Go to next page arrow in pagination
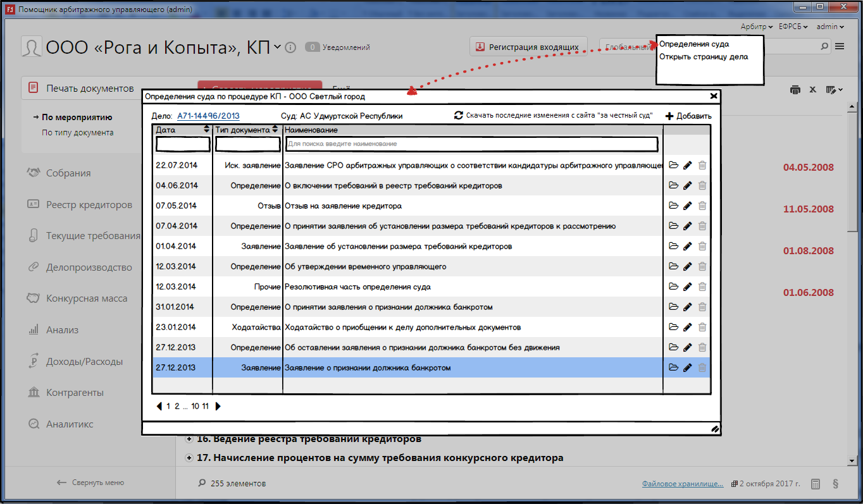 [218, 407]
